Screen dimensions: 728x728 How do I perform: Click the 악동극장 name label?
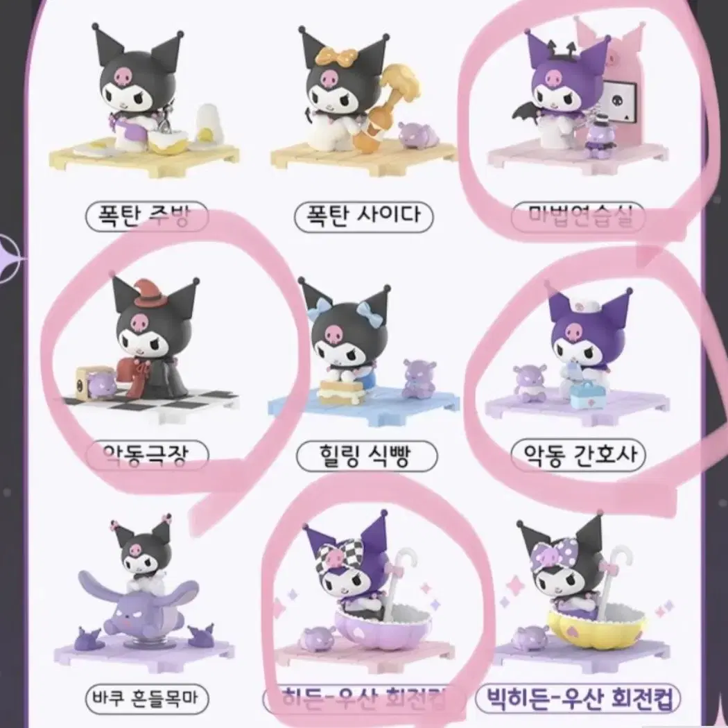tap(148, 456)
